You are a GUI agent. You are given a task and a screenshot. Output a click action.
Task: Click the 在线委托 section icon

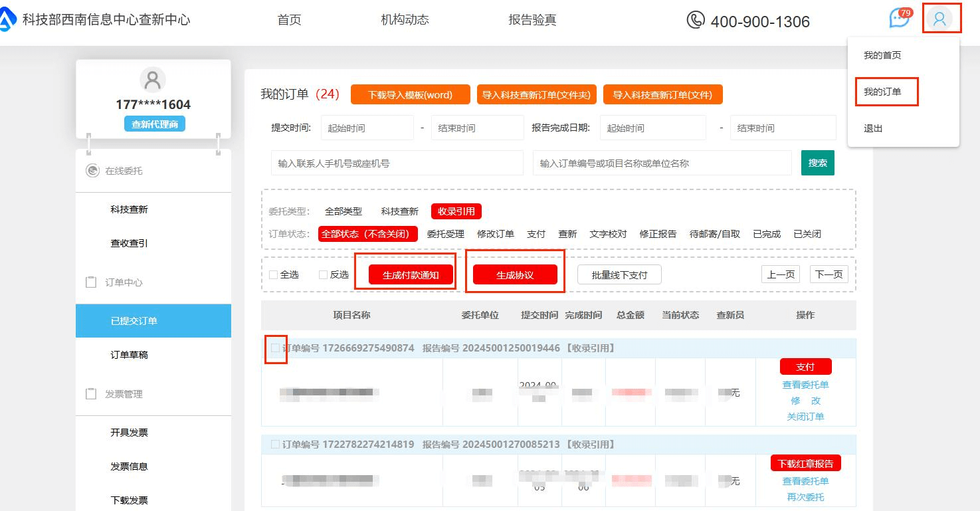(x=92, y=171)
